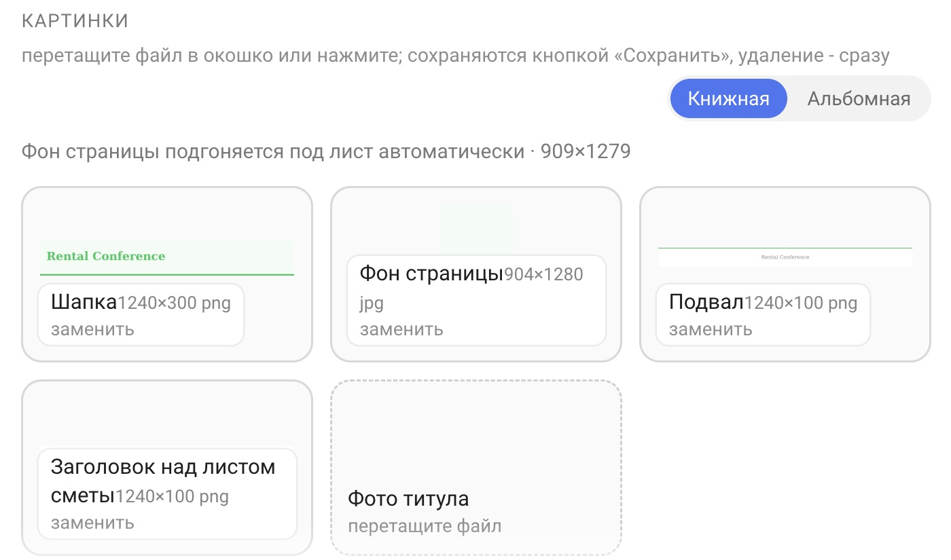Select the Книжная orientation option
951x560 pixels.
pos(728,99)
